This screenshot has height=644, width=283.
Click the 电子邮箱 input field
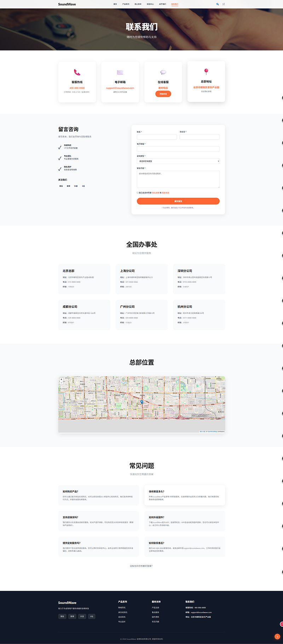click(x=178, y=149)
